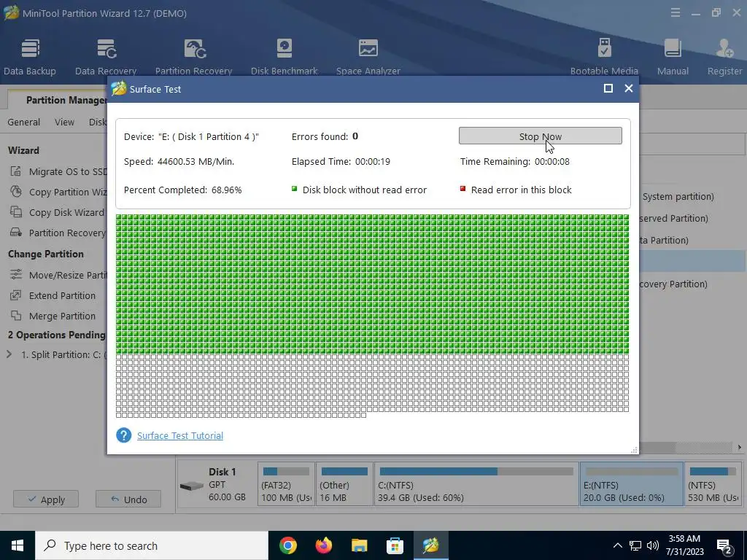The image size is (747, 560).
Task: Click the Undo button
Action: point(128,499)
